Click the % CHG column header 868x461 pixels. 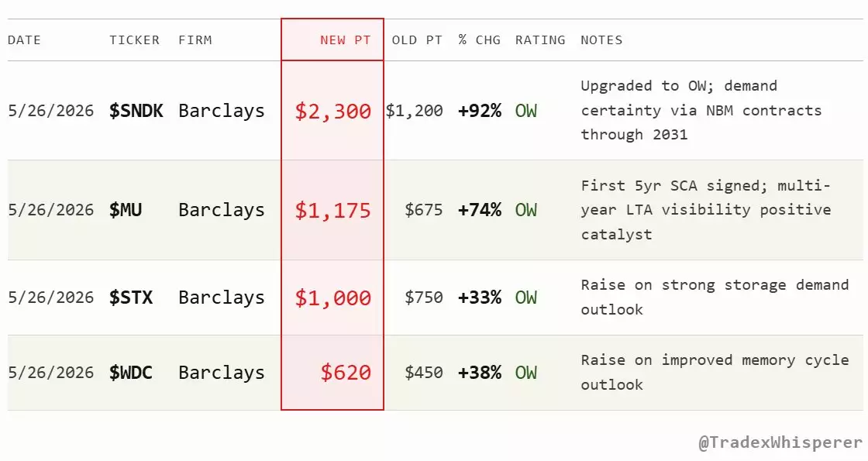pyautogui.click(x=480, y=40)
